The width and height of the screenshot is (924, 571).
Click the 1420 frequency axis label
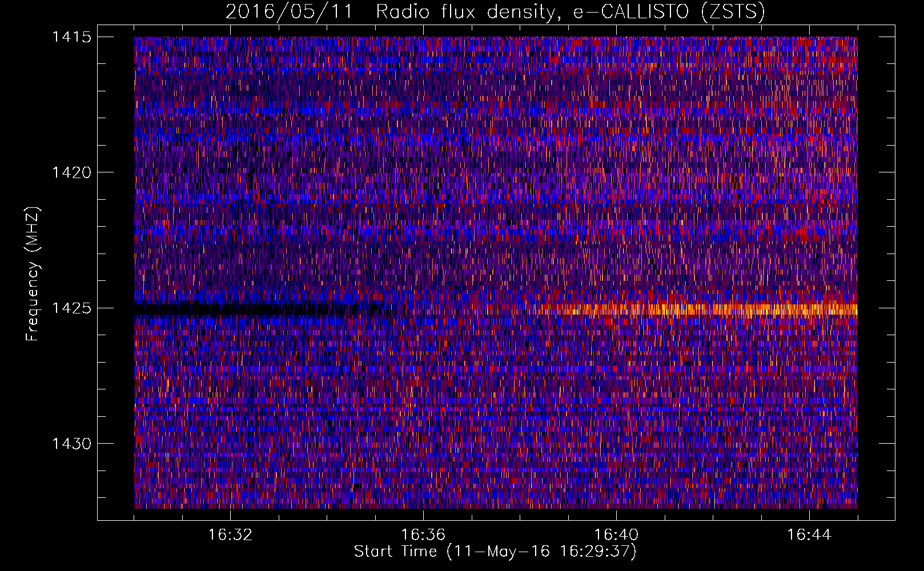click(71, 172)
